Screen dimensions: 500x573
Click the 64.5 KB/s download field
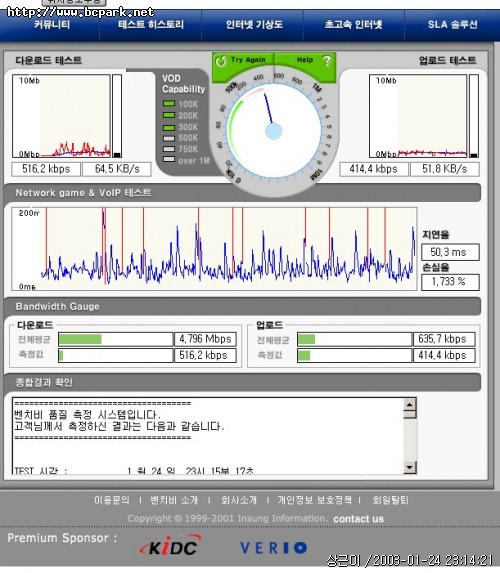pyautogui.click(x=117, y=169)
